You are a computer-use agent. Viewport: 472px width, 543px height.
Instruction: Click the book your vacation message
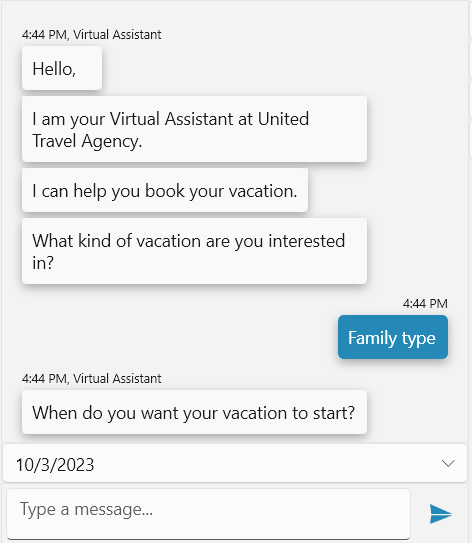coord(165,190)
